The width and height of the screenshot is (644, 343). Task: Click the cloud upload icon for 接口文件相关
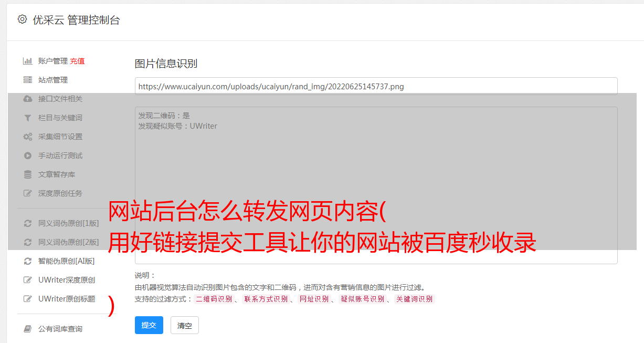tap(28, 99)
